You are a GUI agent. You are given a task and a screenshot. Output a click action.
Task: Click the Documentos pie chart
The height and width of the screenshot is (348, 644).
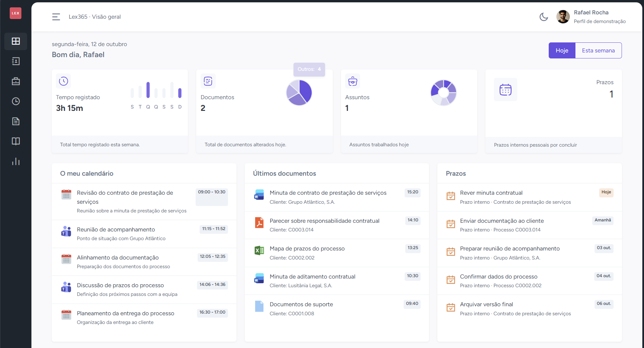[299, 93]
